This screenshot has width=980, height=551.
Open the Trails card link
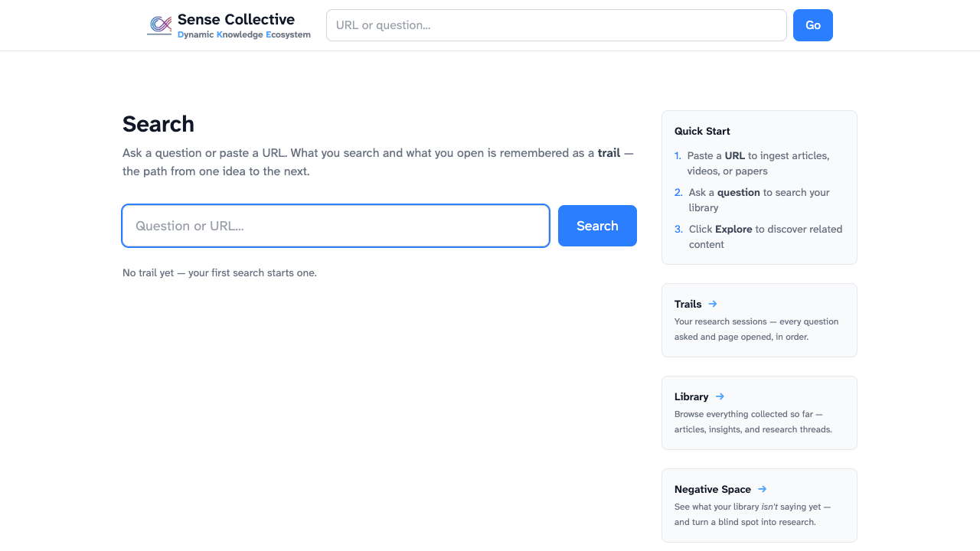[759, 320]
